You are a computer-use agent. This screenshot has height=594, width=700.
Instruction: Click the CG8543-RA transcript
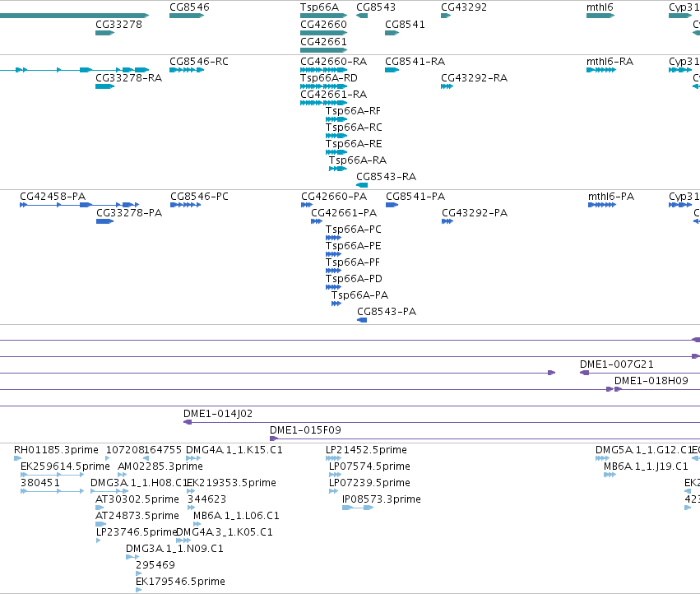coord(362,185)
